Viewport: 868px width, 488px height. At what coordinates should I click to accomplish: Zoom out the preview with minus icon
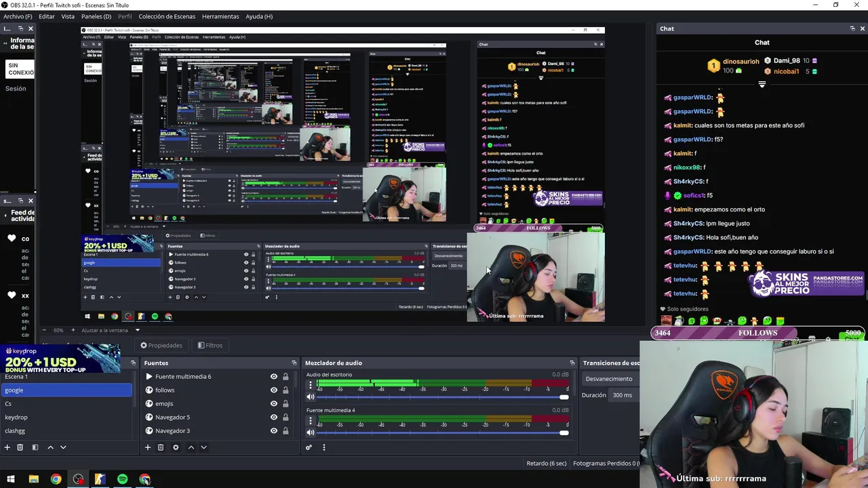coord(45,330)
